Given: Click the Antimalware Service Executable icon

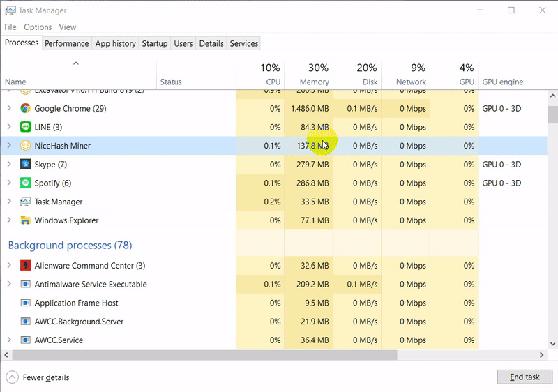Looking at the screenshot, I should [25, 285].
